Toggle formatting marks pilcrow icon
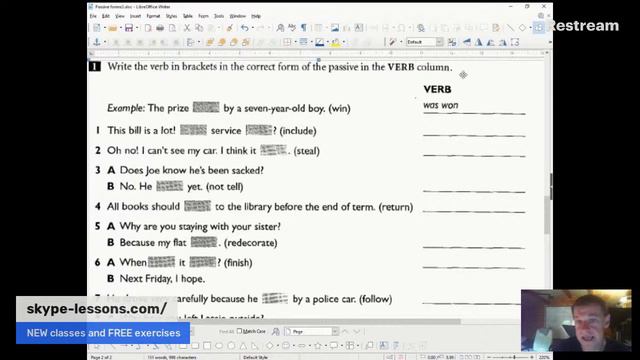The image size is (640, 360). click(304, 28)
